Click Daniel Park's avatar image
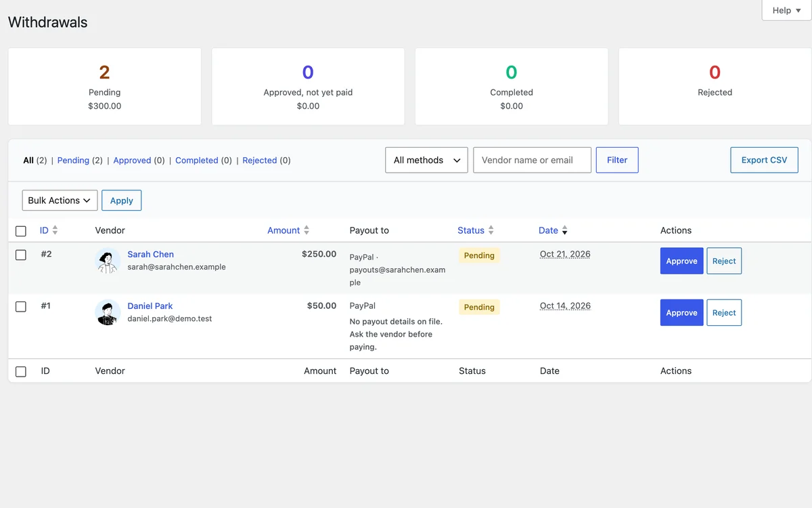Viewport: 812px width, 508px height. pyautogui.click(x=108, y=312)
